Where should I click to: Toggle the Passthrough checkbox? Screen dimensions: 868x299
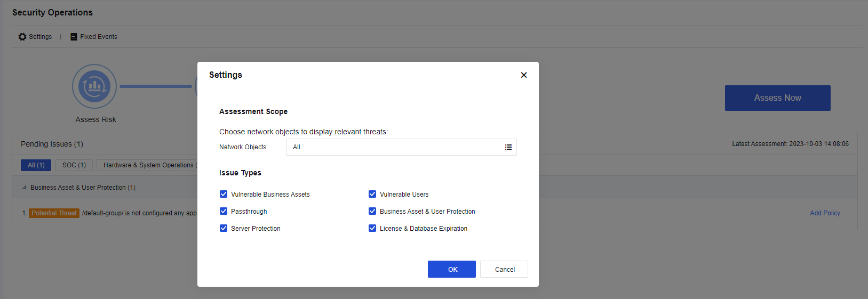(224, 212)
